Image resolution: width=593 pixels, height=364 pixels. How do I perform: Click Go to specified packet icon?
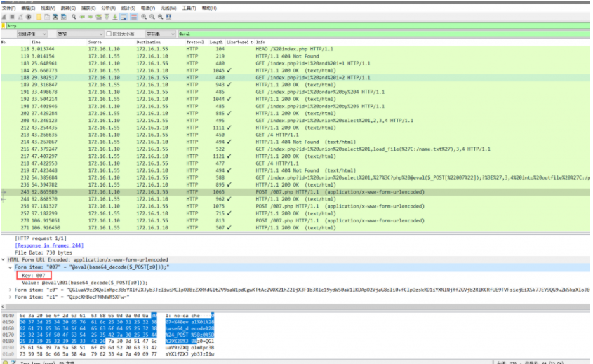click(x=99, y=17)
